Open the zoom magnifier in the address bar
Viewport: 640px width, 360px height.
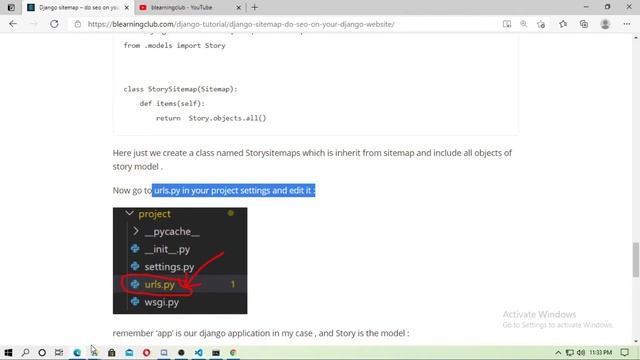(x=524, y=24)
